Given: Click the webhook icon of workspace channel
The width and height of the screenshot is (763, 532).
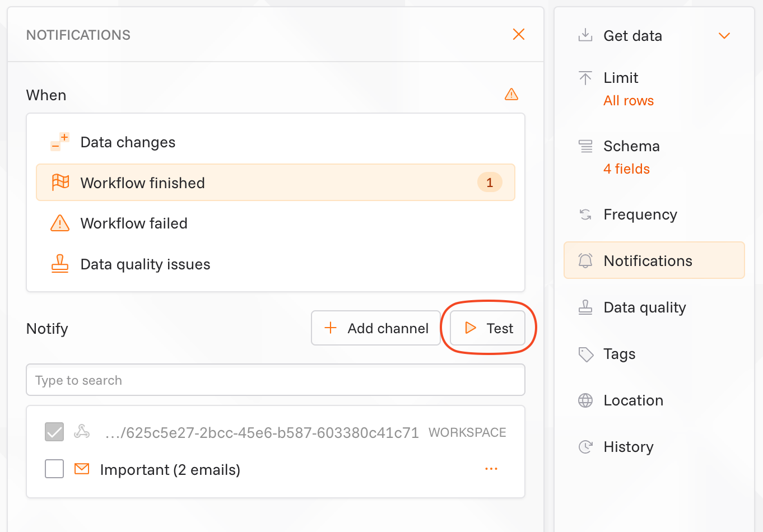Looking at the screenshot, I should (82, 432).
